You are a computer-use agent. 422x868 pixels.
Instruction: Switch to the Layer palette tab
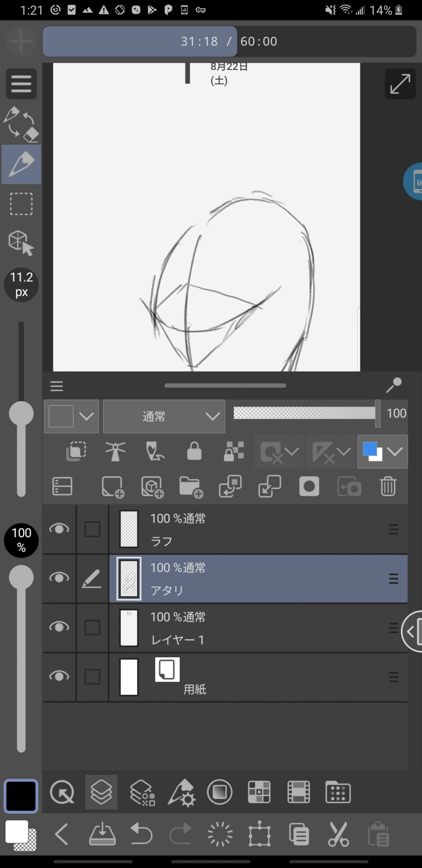tap(101, 792)
